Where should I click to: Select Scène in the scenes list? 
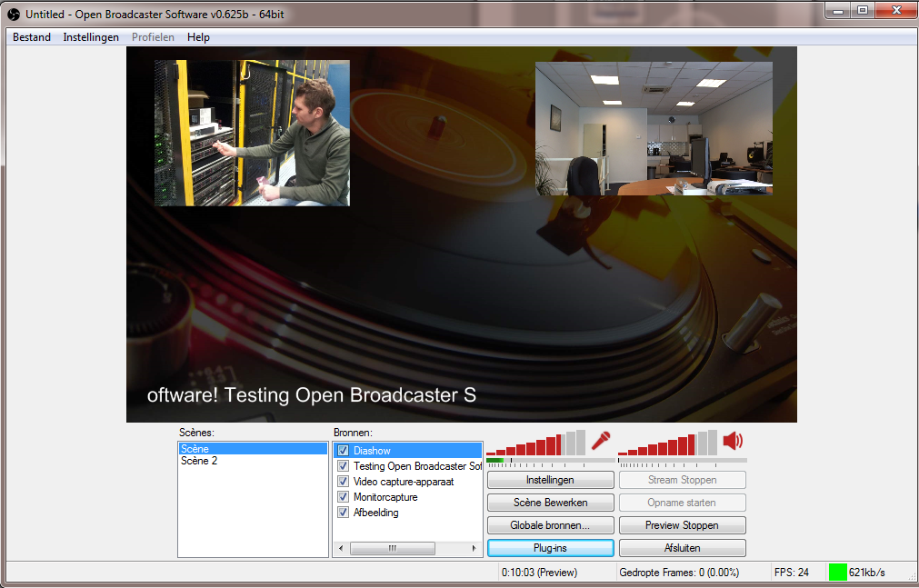tap(253, 448)
